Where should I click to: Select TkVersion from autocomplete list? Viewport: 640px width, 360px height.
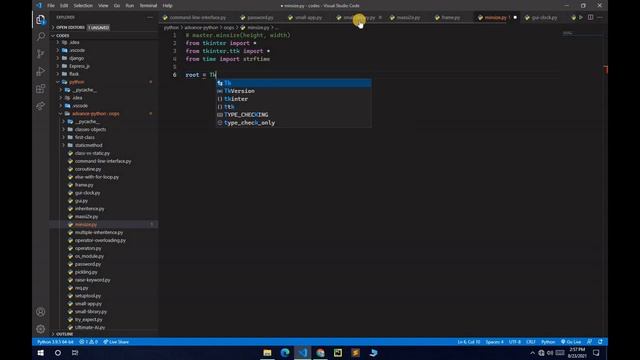coord(293,91)
